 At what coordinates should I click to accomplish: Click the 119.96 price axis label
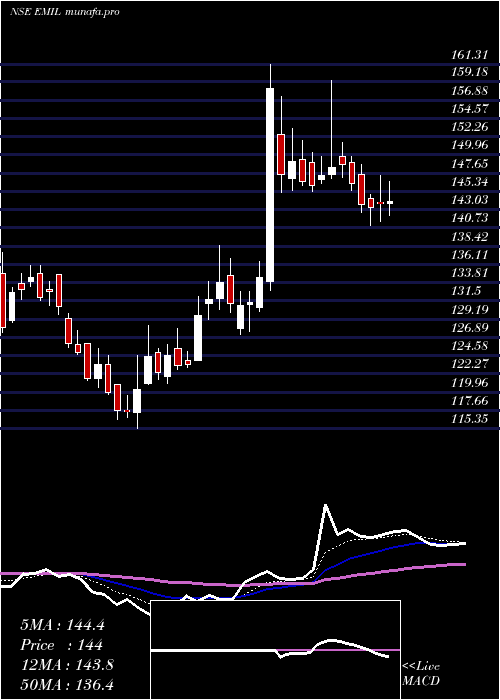pyautogui.click(x=470, y=383)
